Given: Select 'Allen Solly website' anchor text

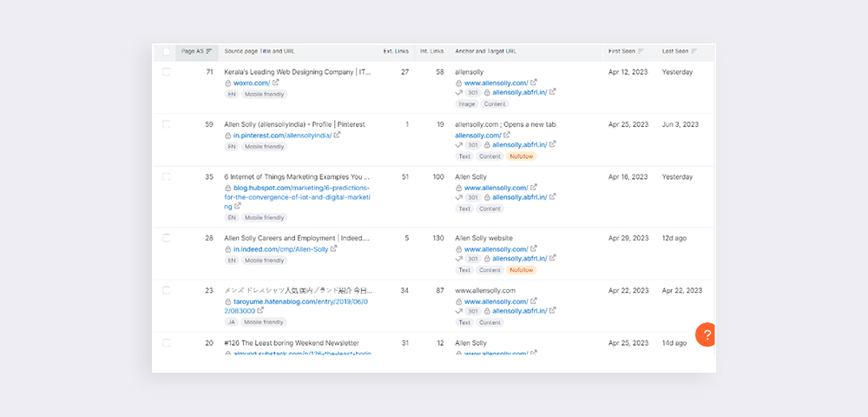Looking at the screenshot, I should click(x=483, y=238).
